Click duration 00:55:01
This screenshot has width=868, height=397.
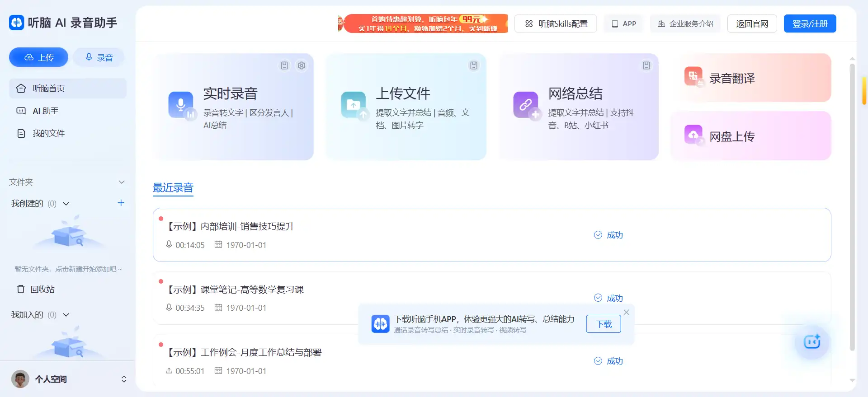click(190, 371)
